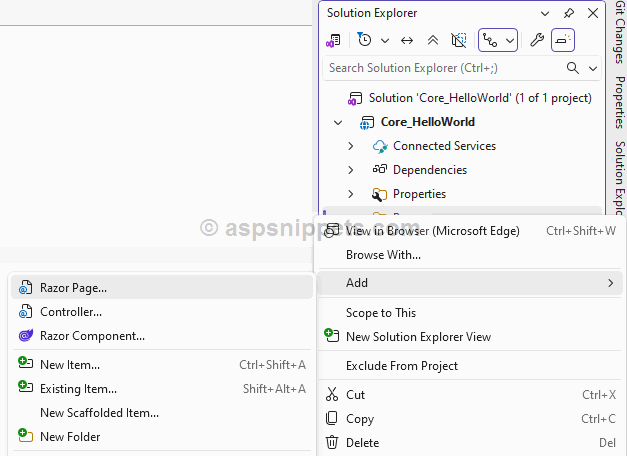Select Properties tree item text
The height and width of the screenshot is (456, 627).
(419, 194)
